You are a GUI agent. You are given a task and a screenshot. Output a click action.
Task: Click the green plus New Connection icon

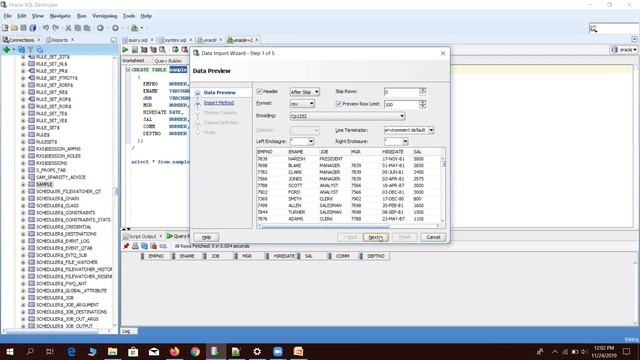click(7, 49)
